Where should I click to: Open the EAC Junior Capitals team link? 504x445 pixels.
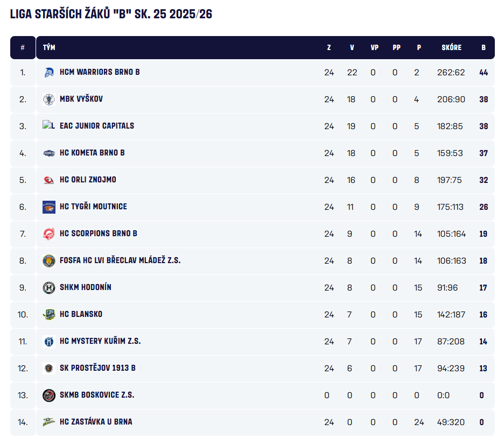point(97,126)
